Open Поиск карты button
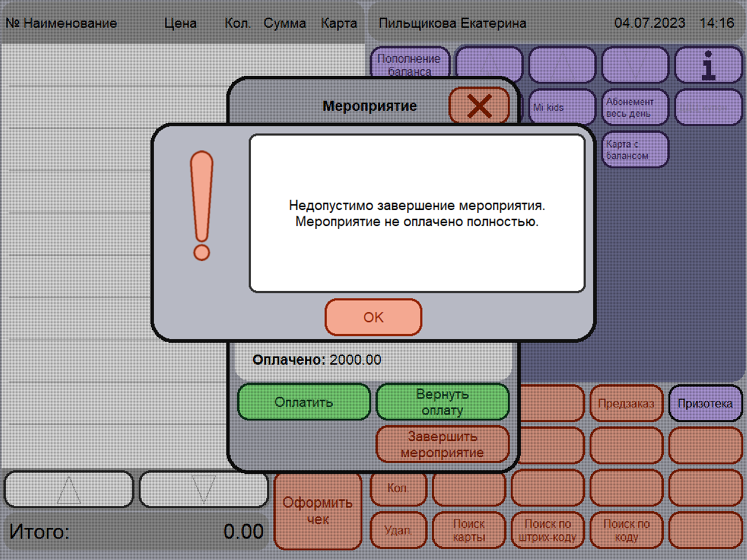This screenshot has width=747, height=560. 469,529
